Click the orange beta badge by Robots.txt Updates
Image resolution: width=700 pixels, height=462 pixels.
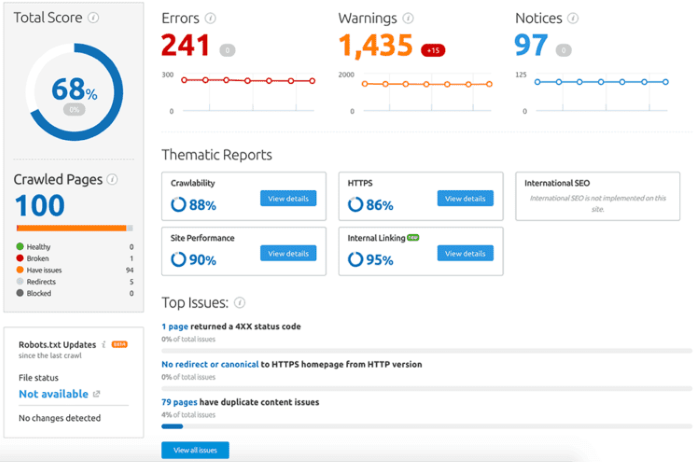click(119, 344)
